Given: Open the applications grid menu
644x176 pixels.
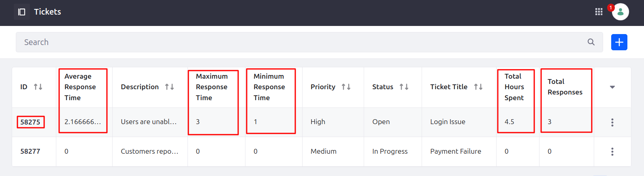Looking at the screenshot, I should coord(599,12).
